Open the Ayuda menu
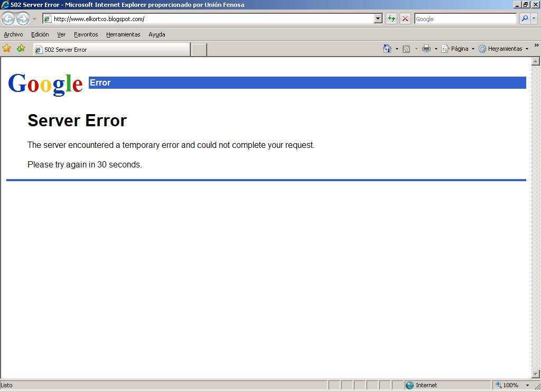Screen dimensions: 541x392 pos(156,34)
